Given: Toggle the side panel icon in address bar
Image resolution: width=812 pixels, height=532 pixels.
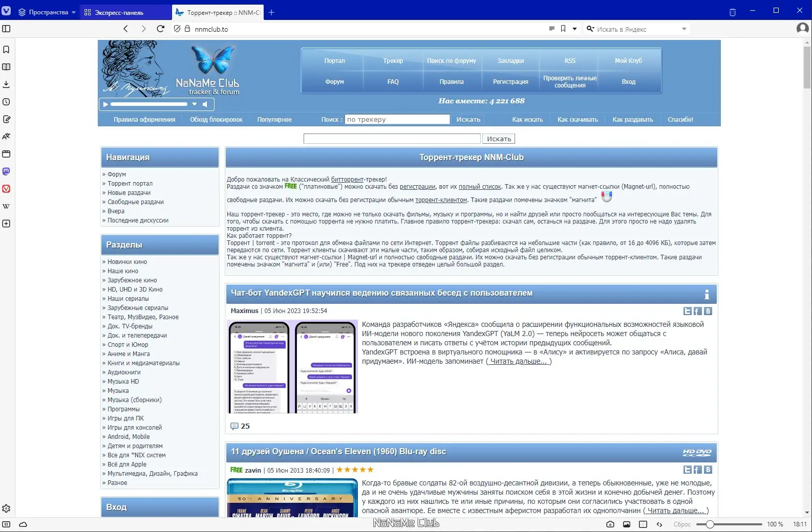Looking at the screenshot, I should pyautogui.click(x=6, y=29).
